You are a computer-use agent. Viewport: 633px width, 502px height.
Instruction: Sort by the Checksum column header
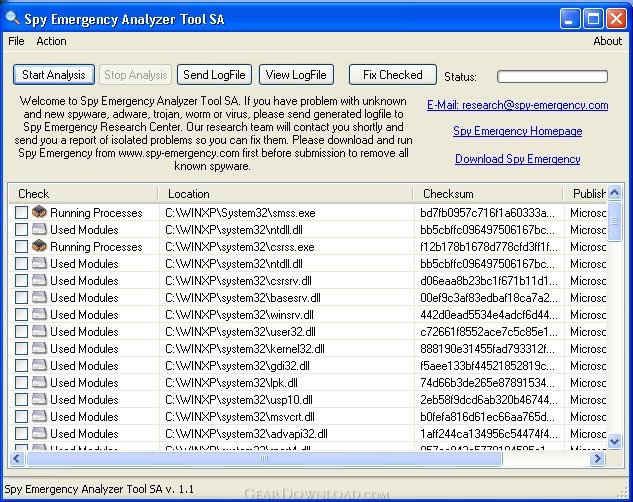coord(488,194)
